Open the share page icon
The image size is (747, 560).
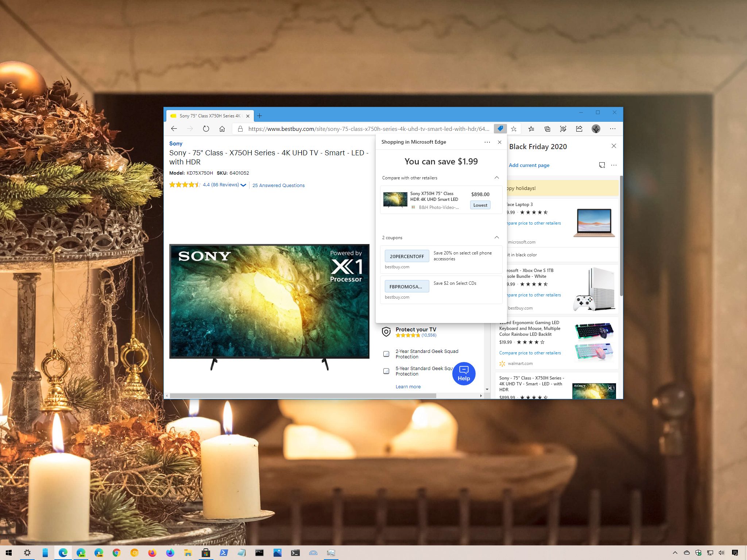point(579,129)
